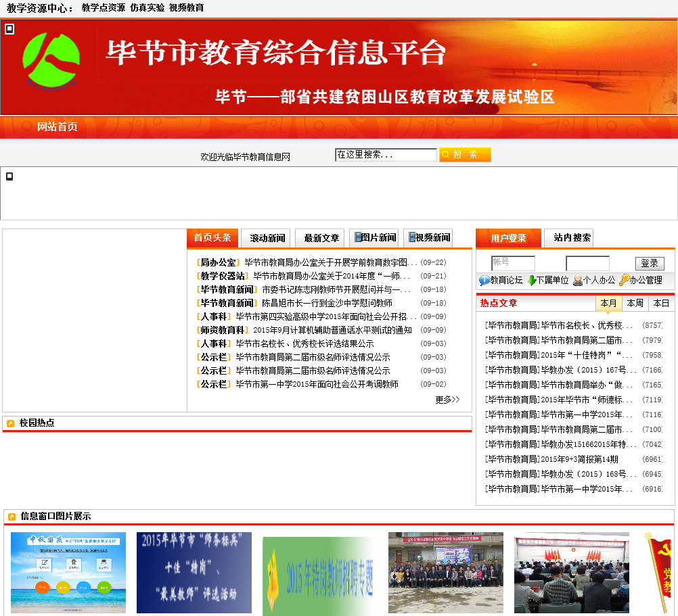
Task: Click the [师资教育科] category label
Action: (x=223, y=330)
